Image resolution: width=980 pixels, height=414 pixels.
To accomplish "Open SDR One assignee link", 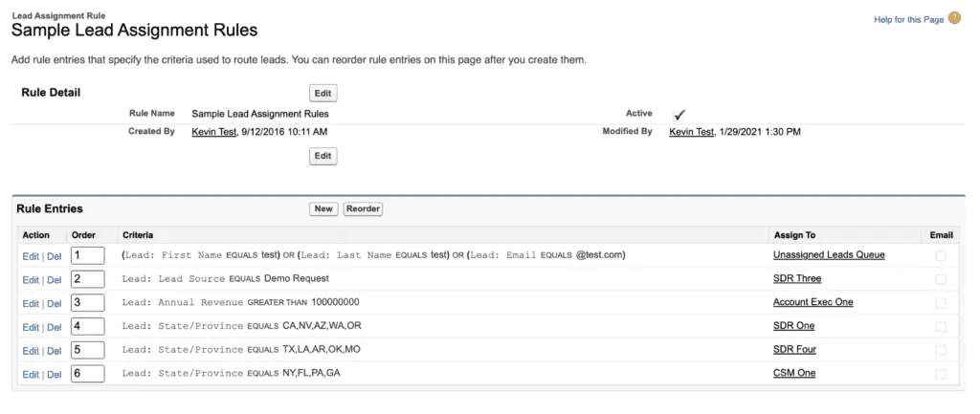I will (x=793, y=326).
